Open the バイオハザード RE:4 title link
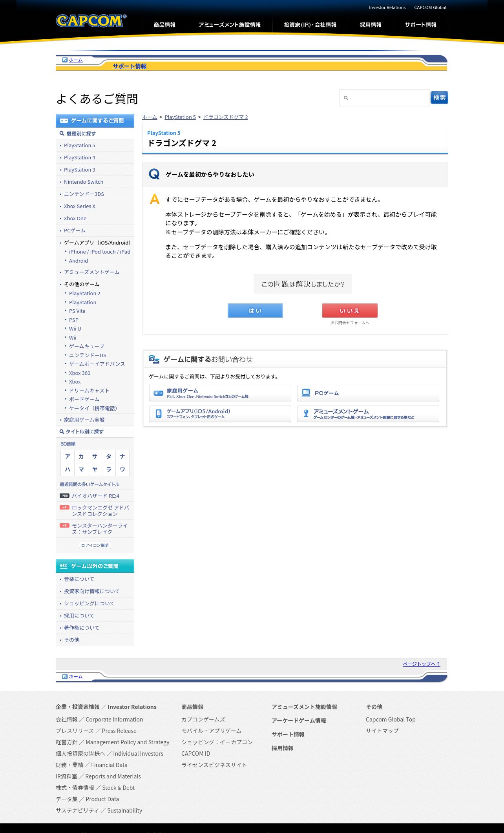 [95, 496]
